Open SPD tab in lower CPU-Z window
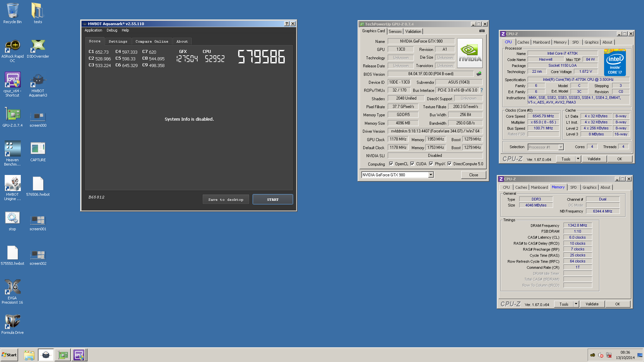The image size is (644, 362). tap(574, 187)
